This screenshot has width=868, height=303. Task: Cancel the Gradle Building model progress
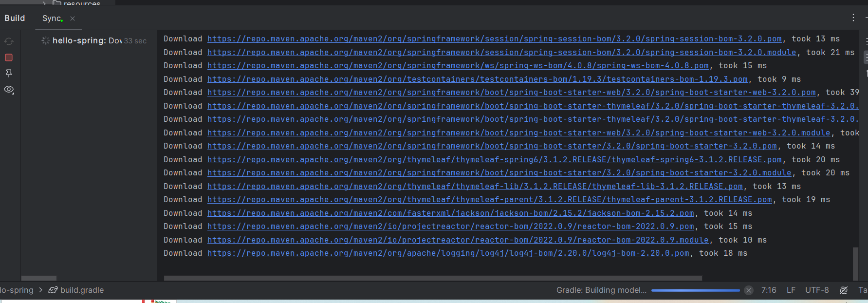click(x=749, y=290)
